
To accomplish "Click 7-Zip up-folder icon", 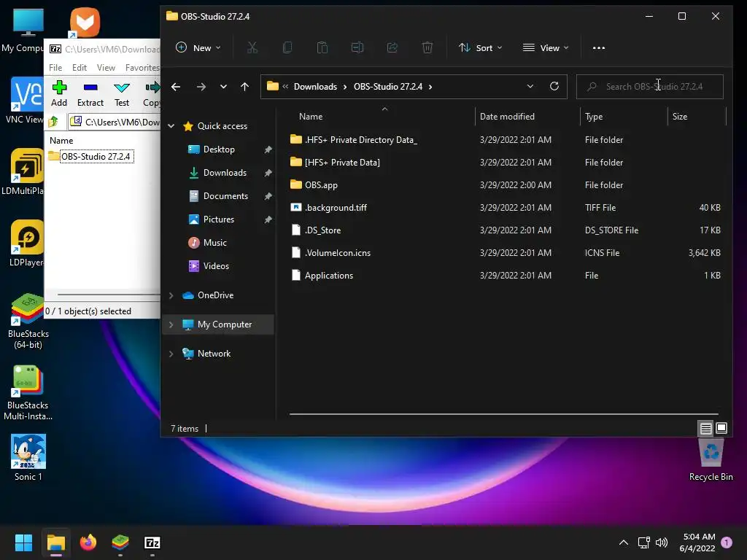I will pos(53,122).
